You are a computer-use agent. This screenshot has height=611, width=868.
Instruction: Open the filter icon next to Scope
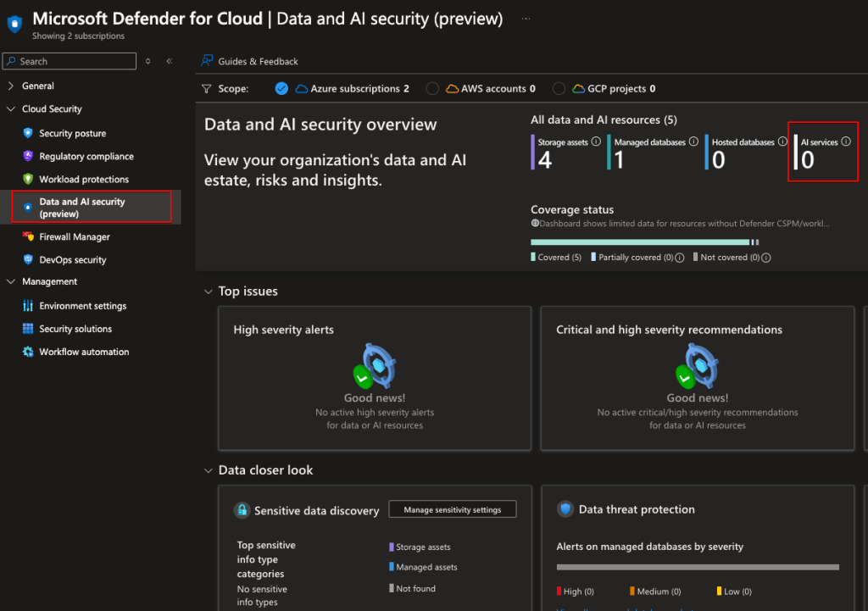click(x=206, y=88)
